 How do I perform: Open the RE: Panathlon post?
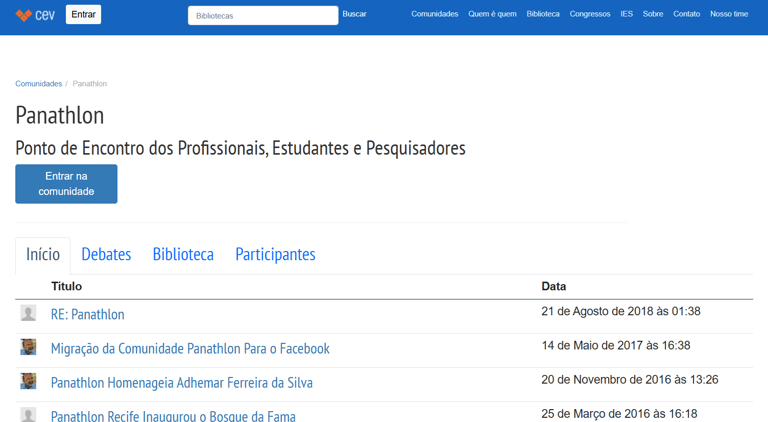coord(88,314)
